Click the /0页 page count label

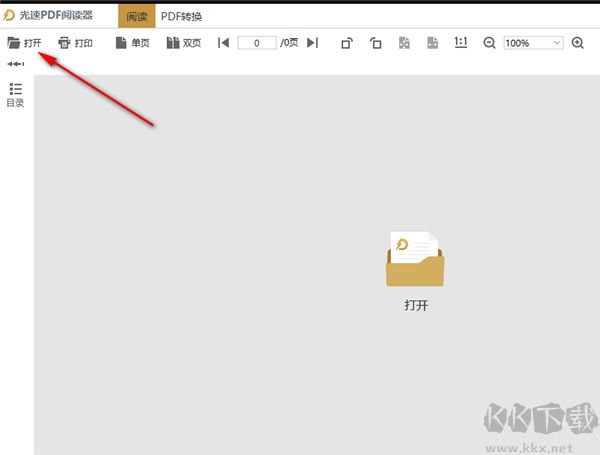tap(289, 42)
